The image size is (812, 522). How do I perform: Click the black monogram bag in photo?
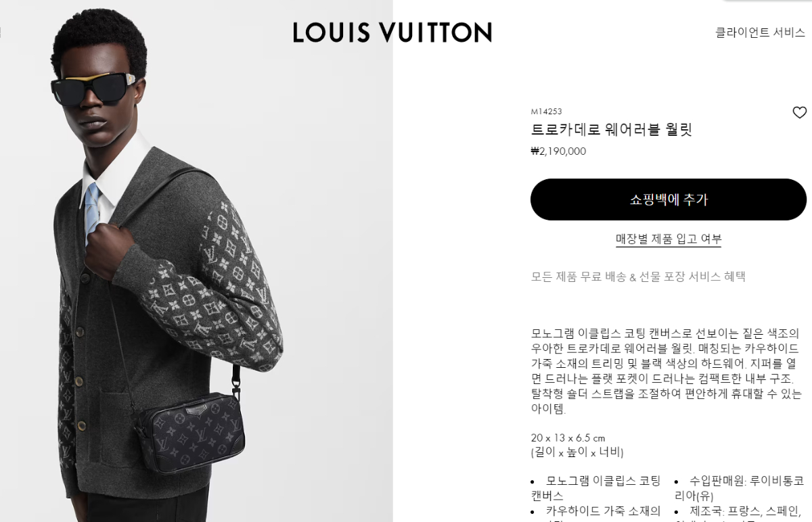tap(189, 428)
